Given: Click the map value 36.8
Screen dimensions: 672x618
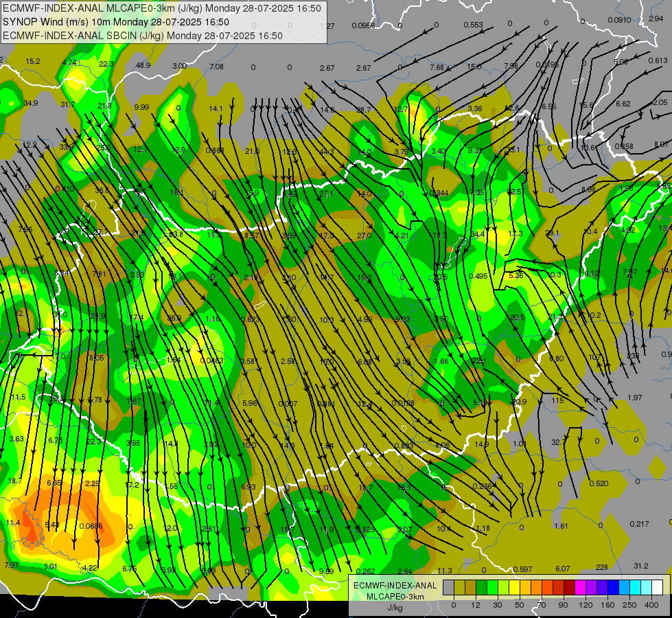Looking at the screenshot, I should [x=102, y=190].
